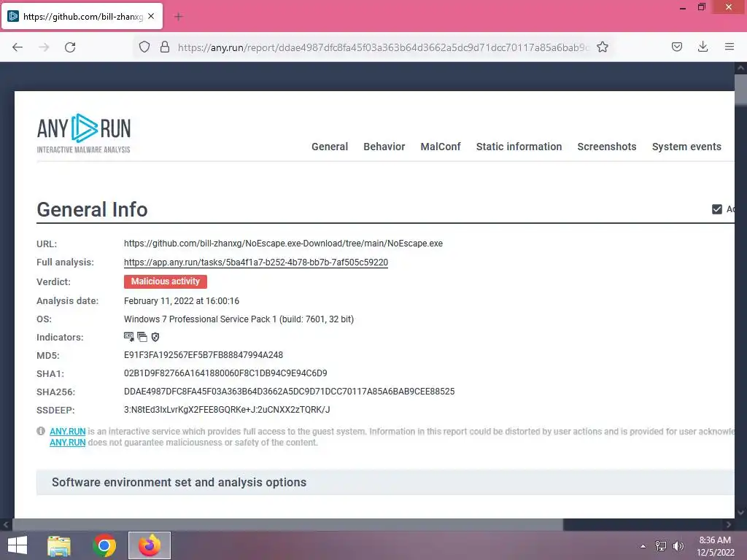Click the scroll right arrow
747x560 pixels.
(x=729, y=525)
